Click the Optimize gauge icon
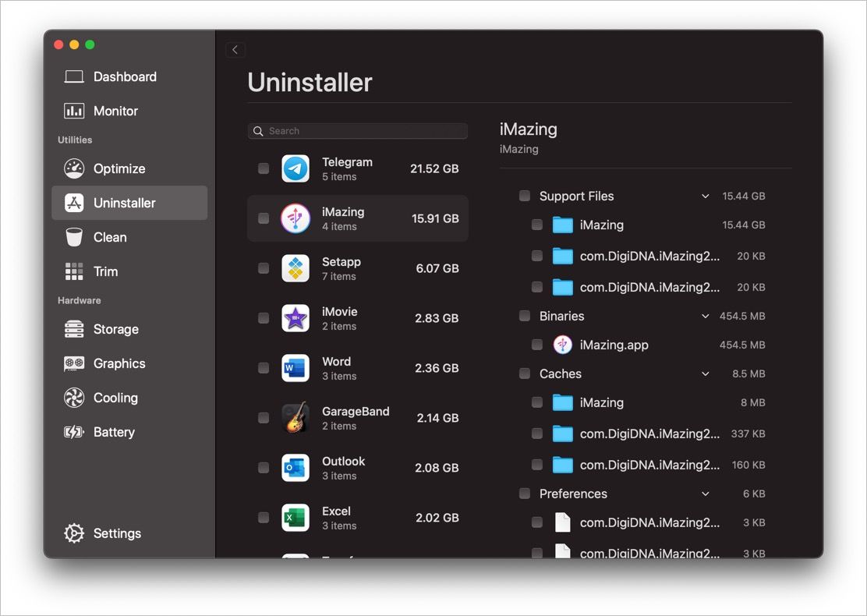 (x=74, y=168)
